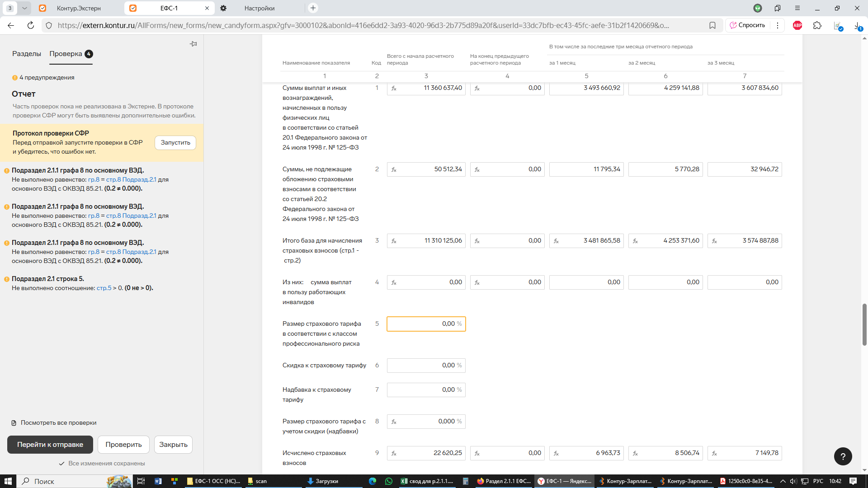
Task: Click the fx icon in row 8 tariff field
Action: (394, 422)
